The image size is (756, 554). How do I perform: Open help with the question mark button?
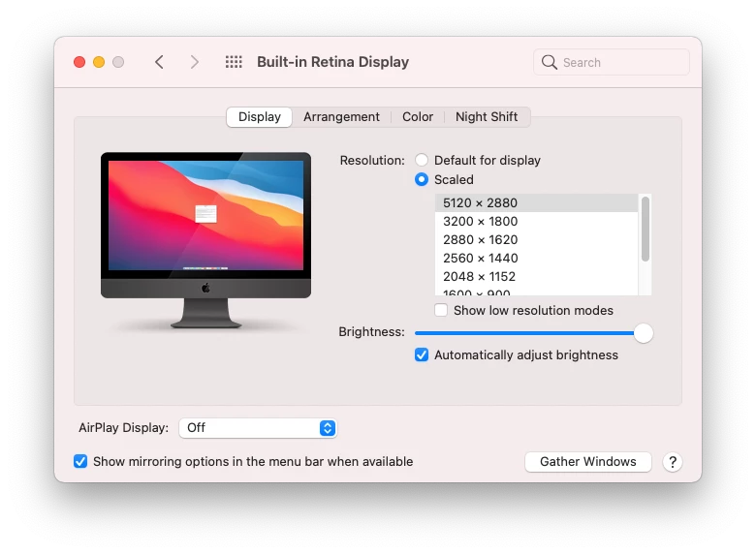[673, 462]
